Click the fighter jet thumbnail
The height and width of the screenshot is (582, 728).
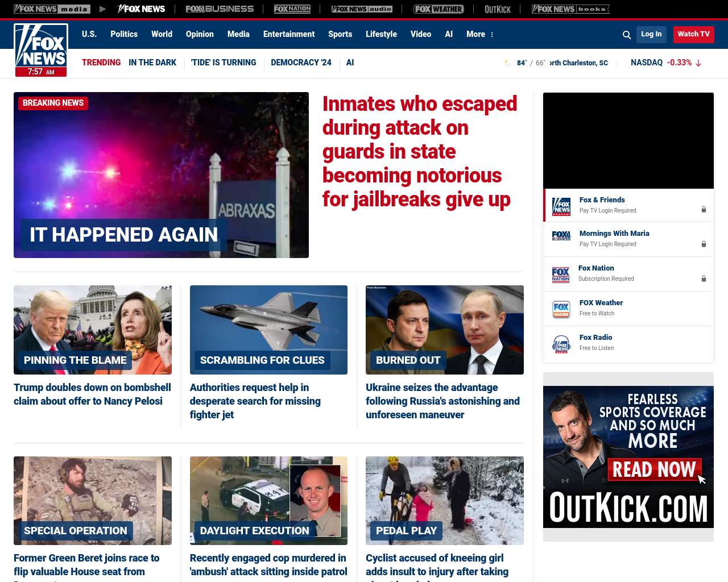[x=268, y=330]
